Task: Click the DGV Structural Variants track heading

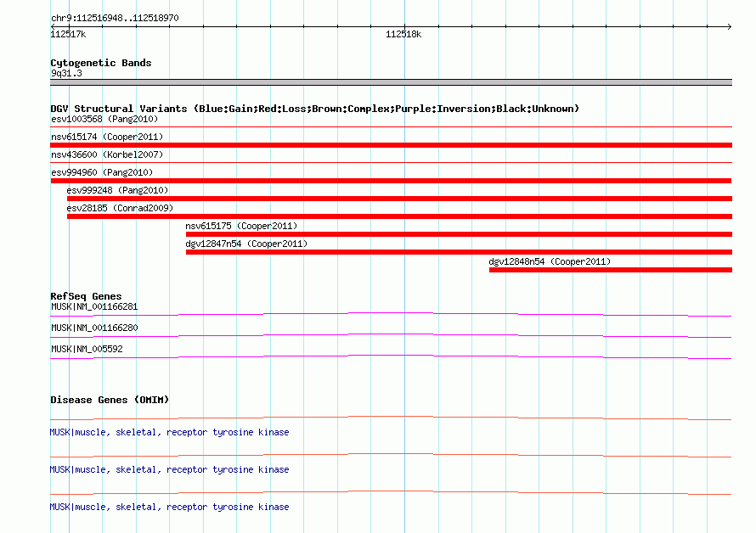Action: point(315,109)
